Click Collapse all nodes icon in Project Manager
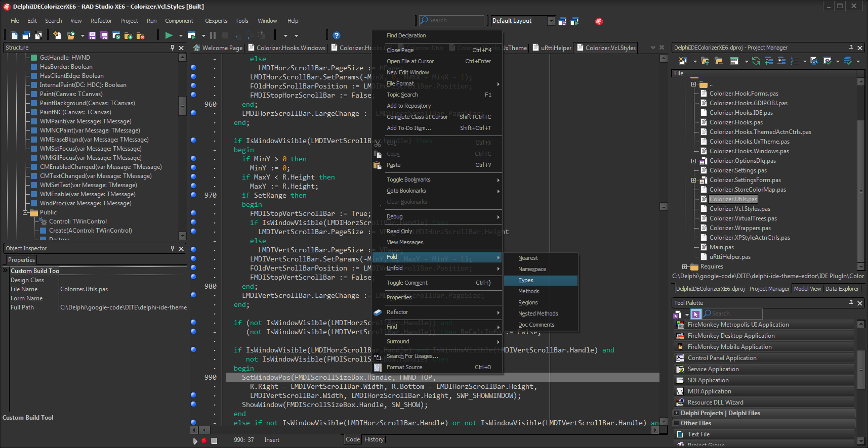Viewport: 868px width, 448px height. pyautogui.click(x=781, y=61)
